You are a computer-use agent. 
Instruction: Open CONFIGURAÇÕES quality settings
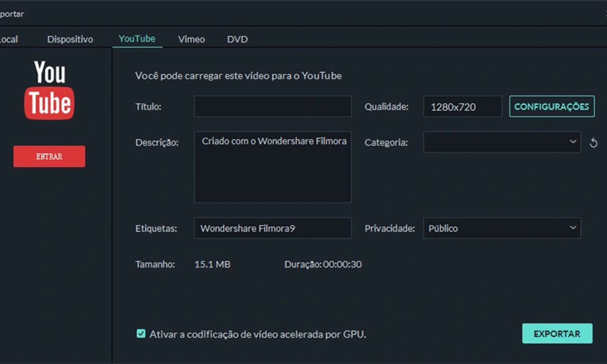552,107
